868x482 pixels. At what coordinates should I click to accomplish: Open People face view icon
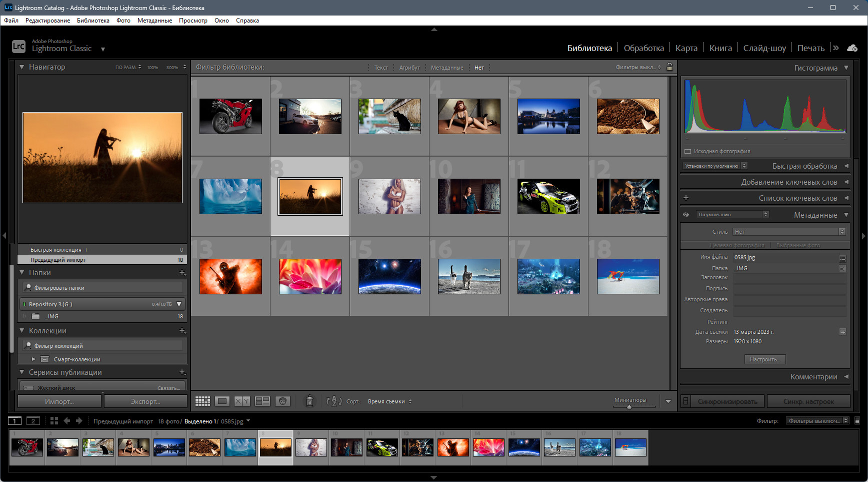(282, 401)
